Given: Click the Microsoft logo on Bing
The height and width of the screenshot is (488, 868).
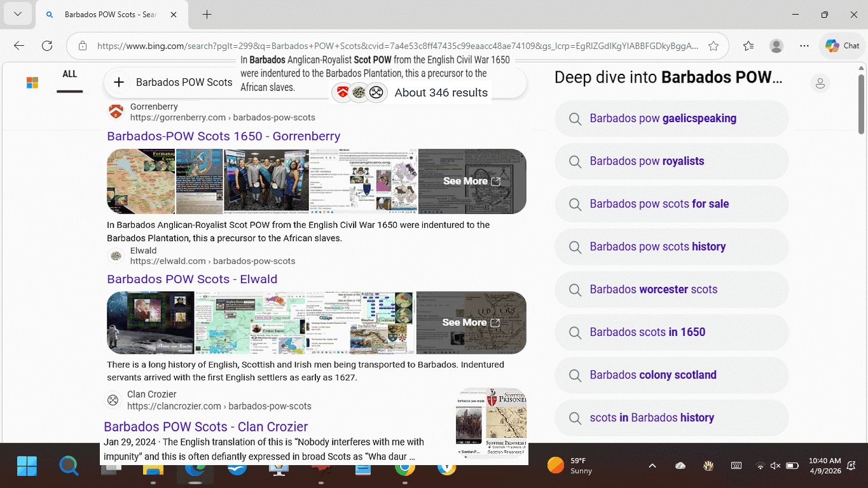Looking at the screenshot, I should pyautogui.click(x=32, y=83).
